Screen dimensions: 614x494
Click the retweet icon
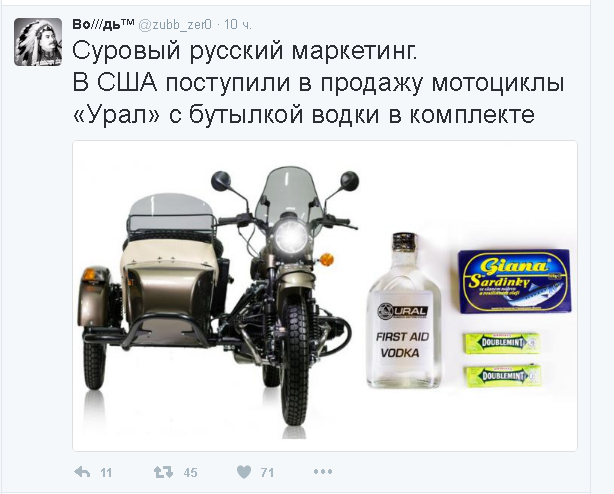tap(163, 472)
